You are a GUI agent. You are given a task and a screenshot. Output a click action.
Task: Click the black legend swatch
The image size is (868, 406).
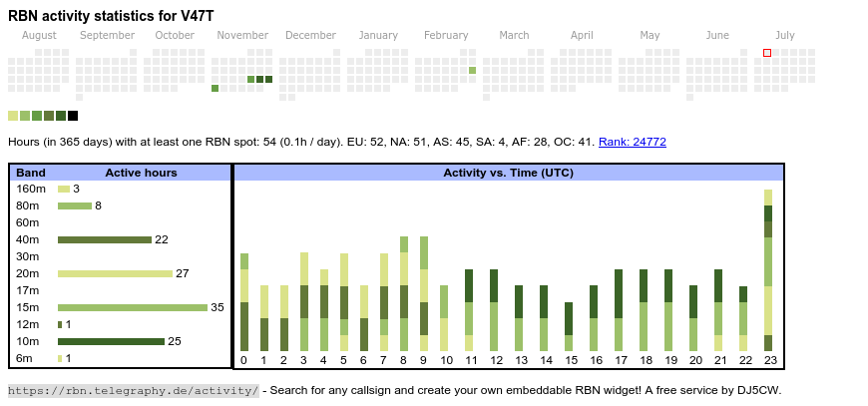click(x=73, y=116)
